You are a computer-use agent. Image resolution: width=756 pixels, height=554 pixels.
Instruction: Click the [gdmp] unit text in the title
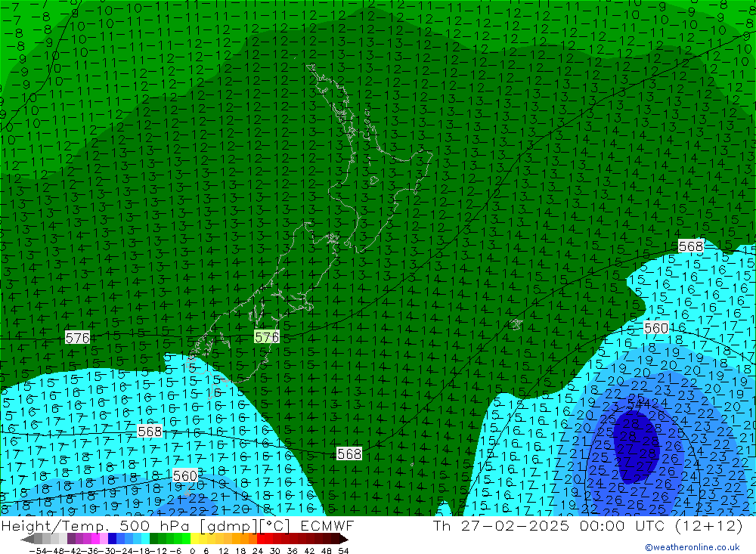[228, 525]
